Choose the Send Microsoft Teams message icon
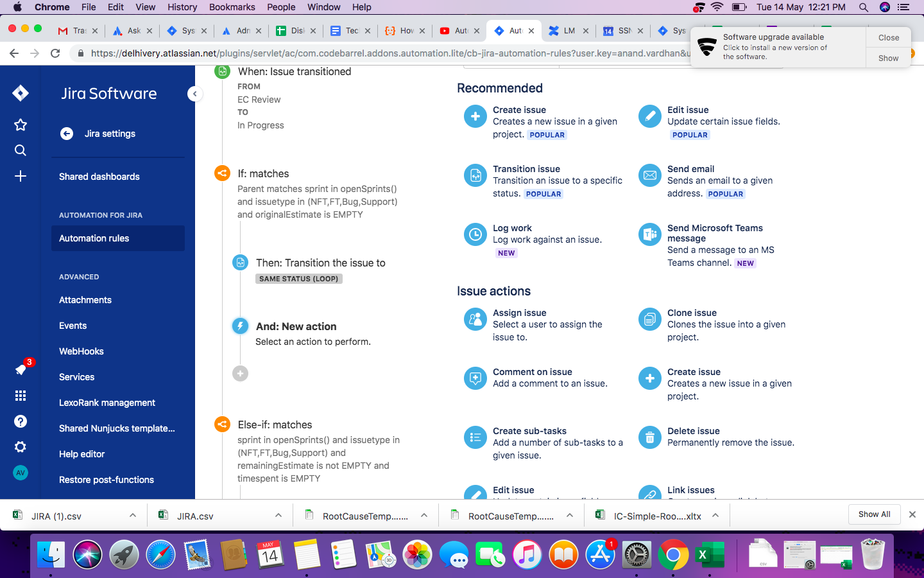Image resolution: width=924 pixels, height=578 pixels. tap(650, 234)
